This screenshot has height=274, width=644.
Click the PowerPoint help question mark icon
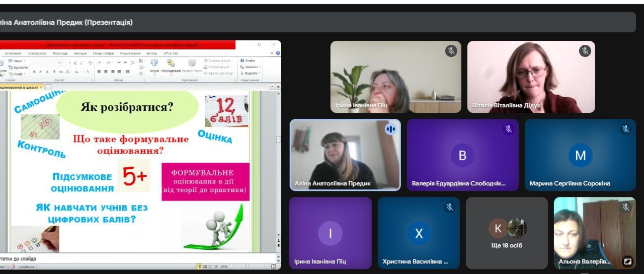click(x=278, y=53)
